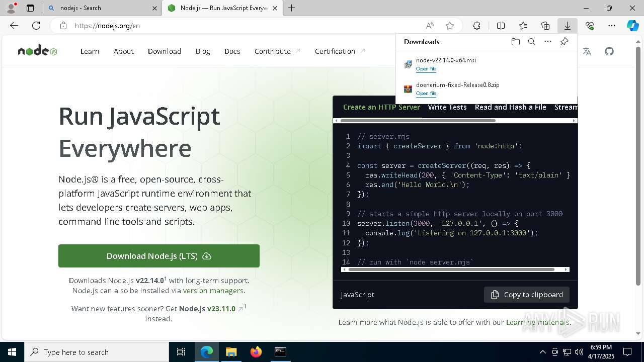Open the About page
Screen dimensions: 644x362
[124, 51]
